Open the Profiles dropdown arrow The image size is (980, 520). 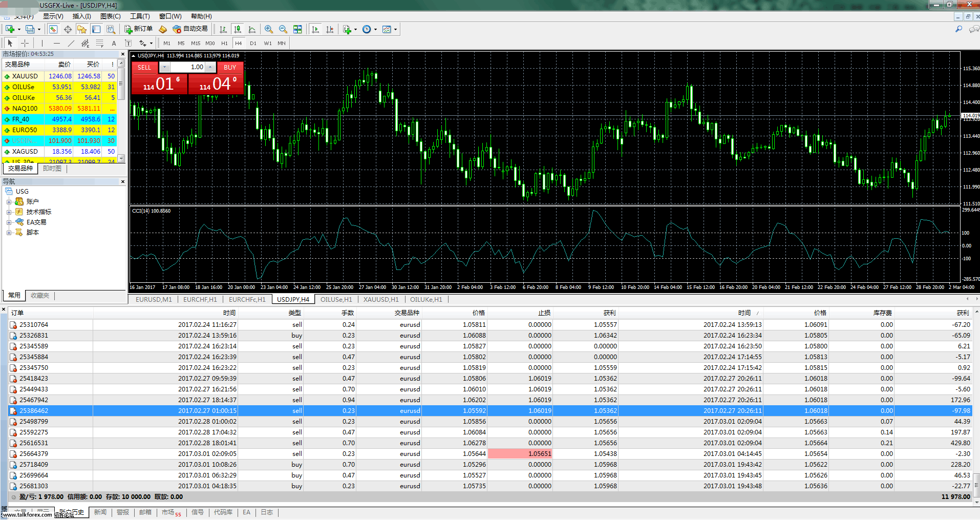pos(39,29)
